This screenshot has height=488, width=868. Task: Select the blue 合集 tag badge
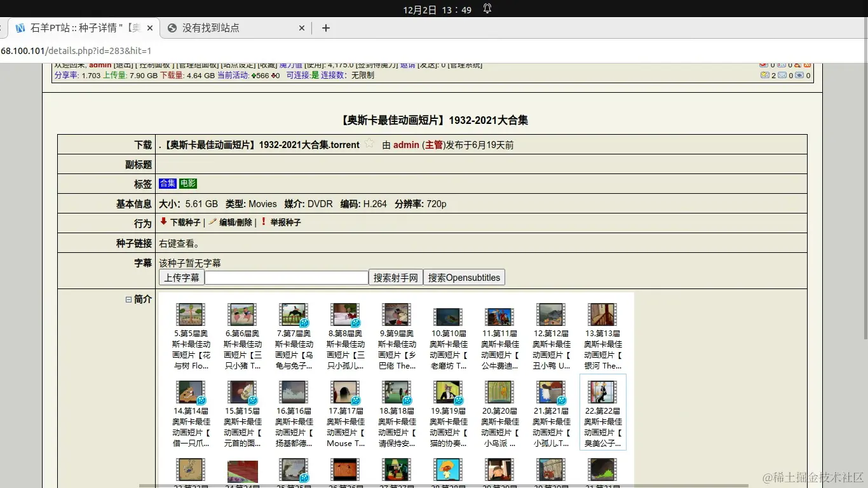point(167,183)
